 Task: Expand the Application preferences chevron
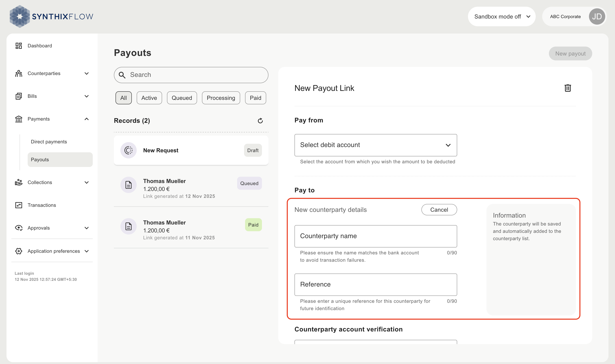pyautogui.click(x=87, y=251)
